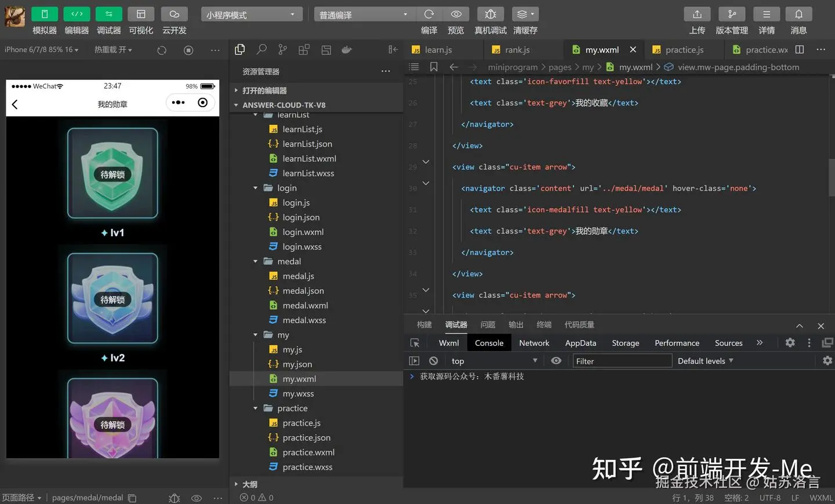The height and width of the screenshot is (504, 835).
Task: Open the Network tab in debugger
Action: (533, 343)
